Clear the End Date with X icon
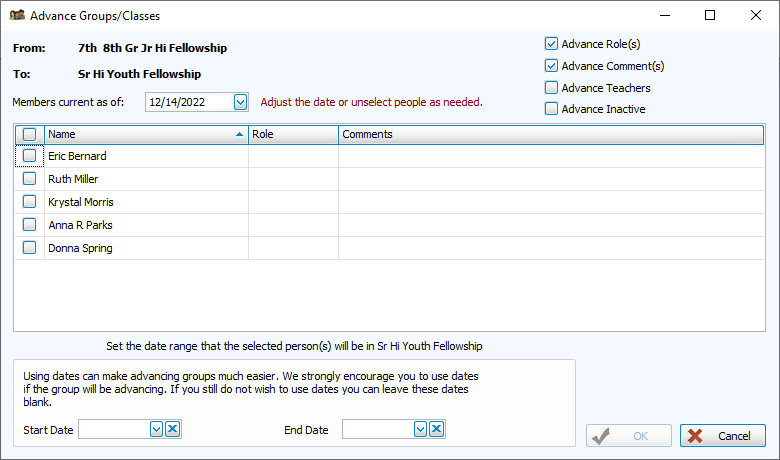780x460 pixels. pos(436,429)
